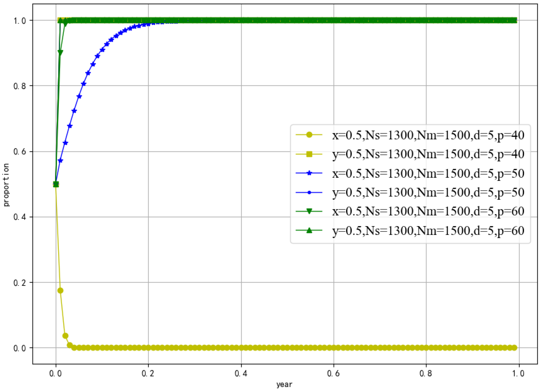Click the small blue dot legend marker for y, p=50

pyautogui.click(x=309, y=192)
